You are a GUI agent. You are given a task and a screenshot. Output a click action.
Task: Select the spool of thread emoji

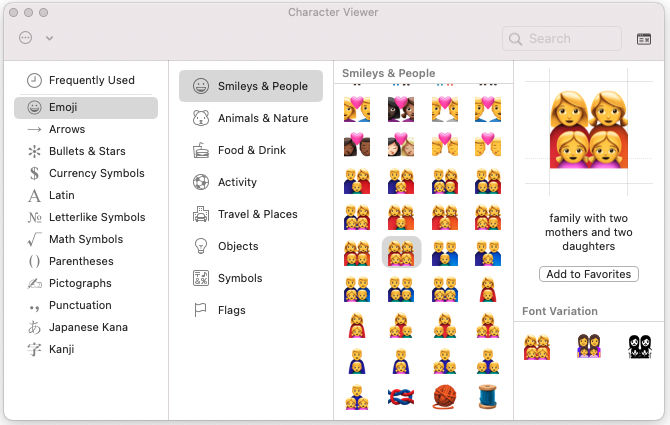(488, 396)
